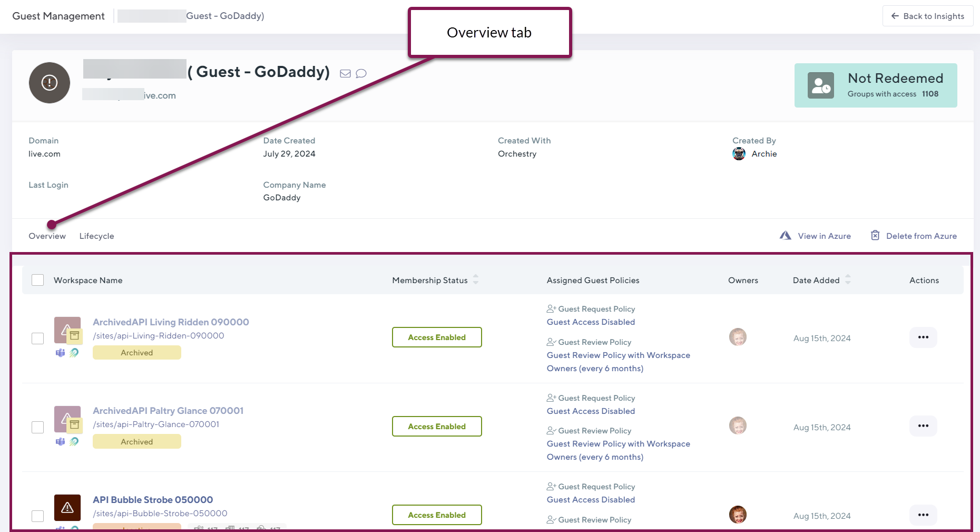
Task: Open actions menu for ArchivedAPI Paltry Glance row
Action: pos(923,426)
